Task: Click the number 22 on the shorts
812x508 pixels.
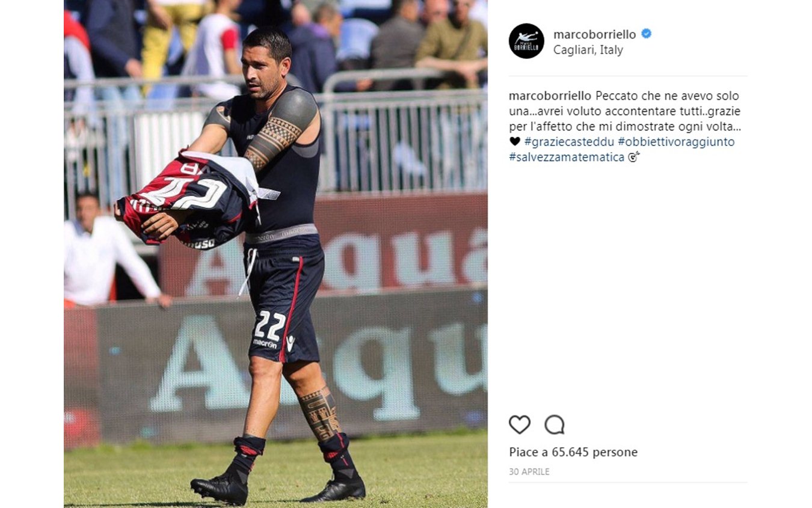Action: (269, 326)
